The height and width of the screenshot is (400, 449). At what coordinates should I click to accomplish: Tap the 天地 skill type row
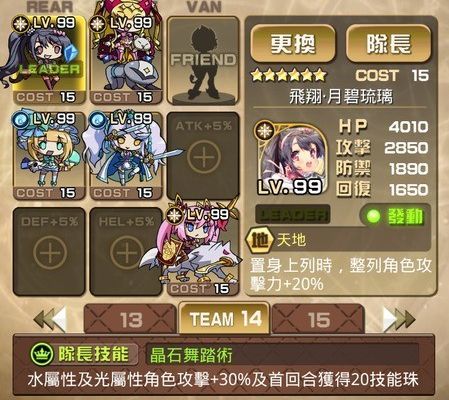(x=337, y=240)
